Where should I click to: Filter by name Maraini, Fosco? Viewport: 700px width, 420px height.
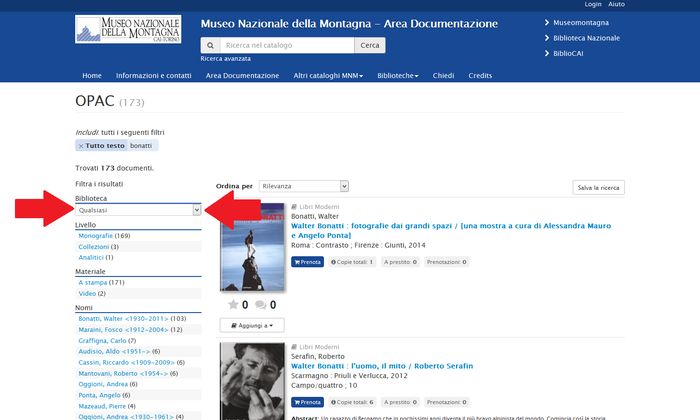coord(124,330)
